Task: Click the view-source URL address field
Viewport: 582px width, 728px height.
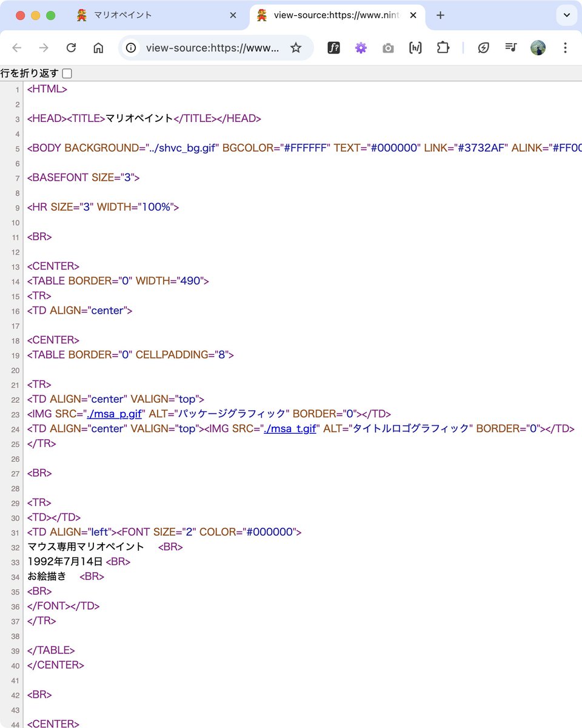Action: pyautogui.click(x=212, y=48)
